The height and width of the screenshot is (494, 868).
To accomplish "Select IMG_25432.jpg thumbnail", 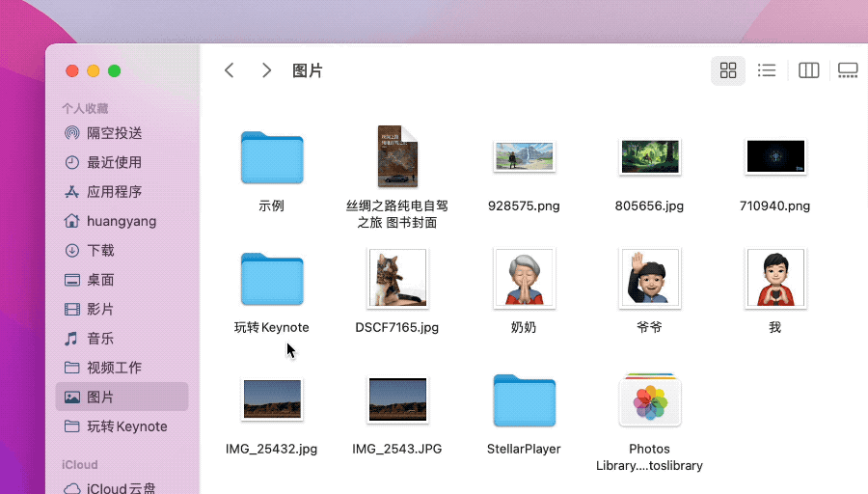I will click(x=272, y=399).
